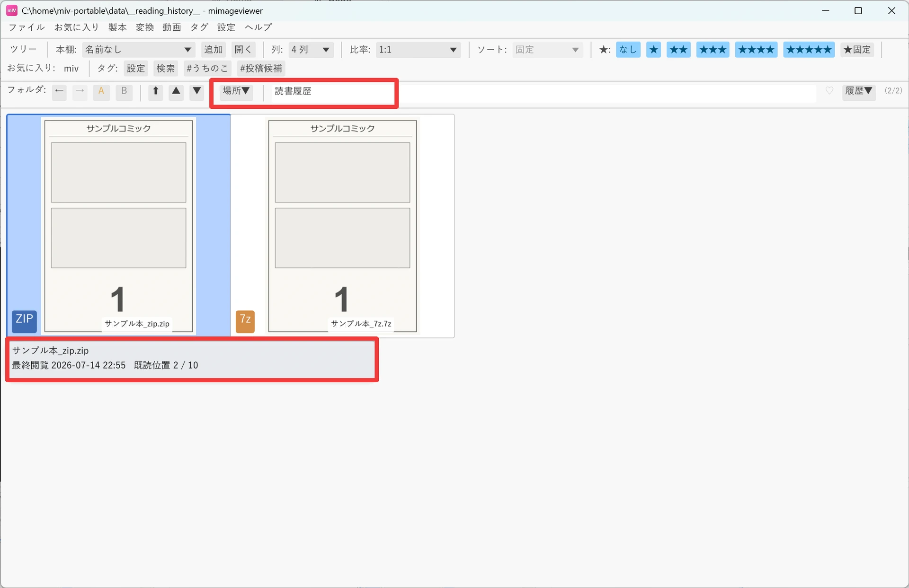
Task: Select the サンプル本_zip.zip thumbnail
Action: tap(119, 226)
